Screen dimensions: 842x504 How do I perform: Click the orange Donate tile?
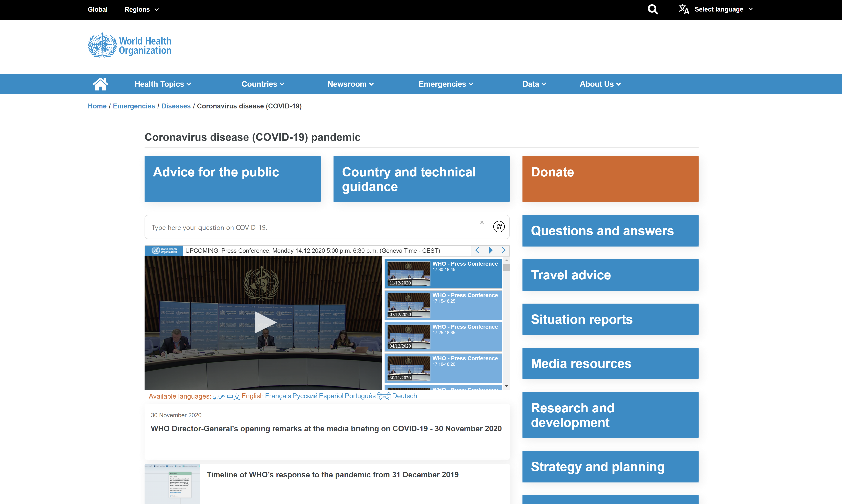pyautogui.click(x=610, y=179)
